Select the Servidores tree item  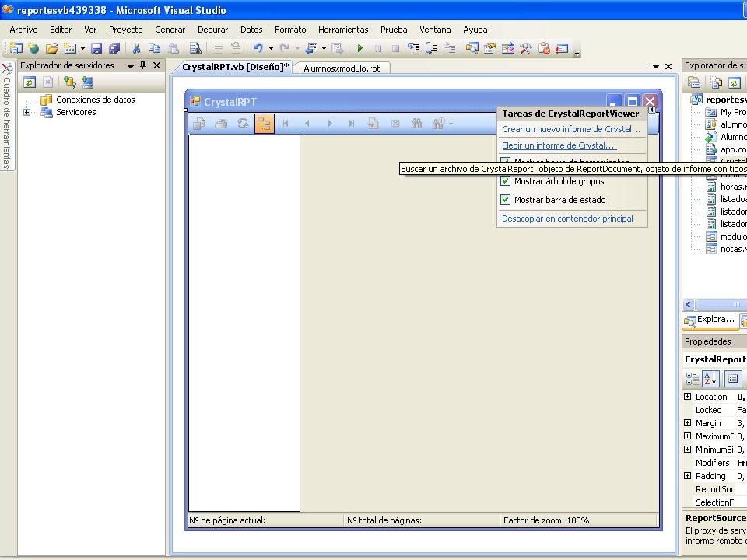(x=75, y=112)
